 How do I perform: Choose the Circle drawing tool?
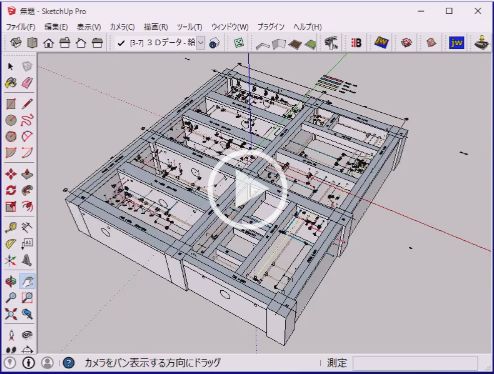[x=11, y=120]
